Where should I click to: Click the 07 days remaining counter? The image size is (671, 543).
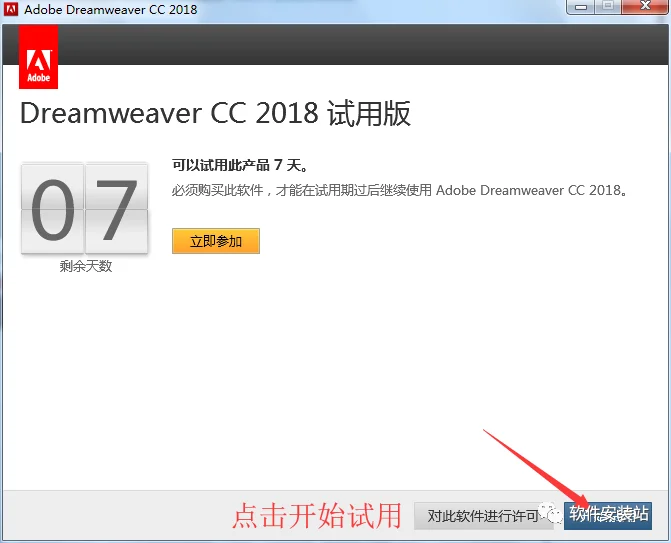click(x=85, y=209)
